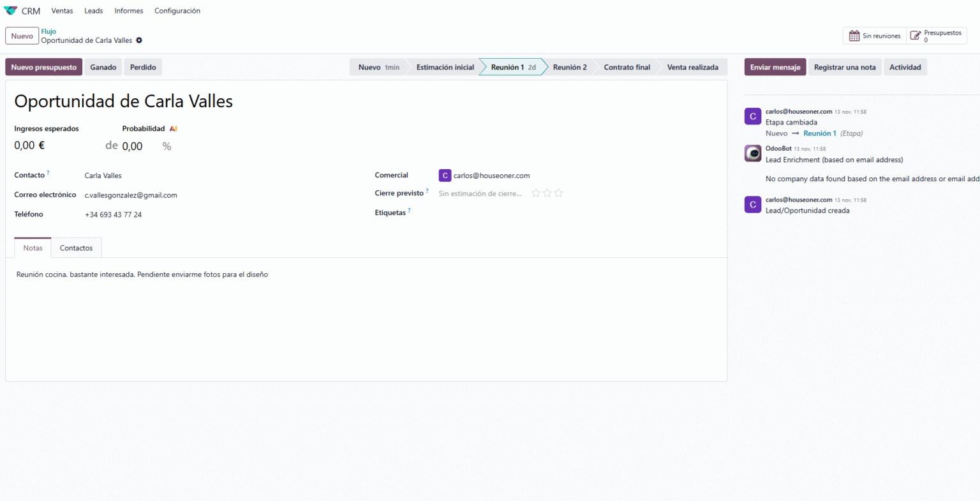Set the stage to Contrato final
The width and height of the screenshot is (980, 501).
627,67
